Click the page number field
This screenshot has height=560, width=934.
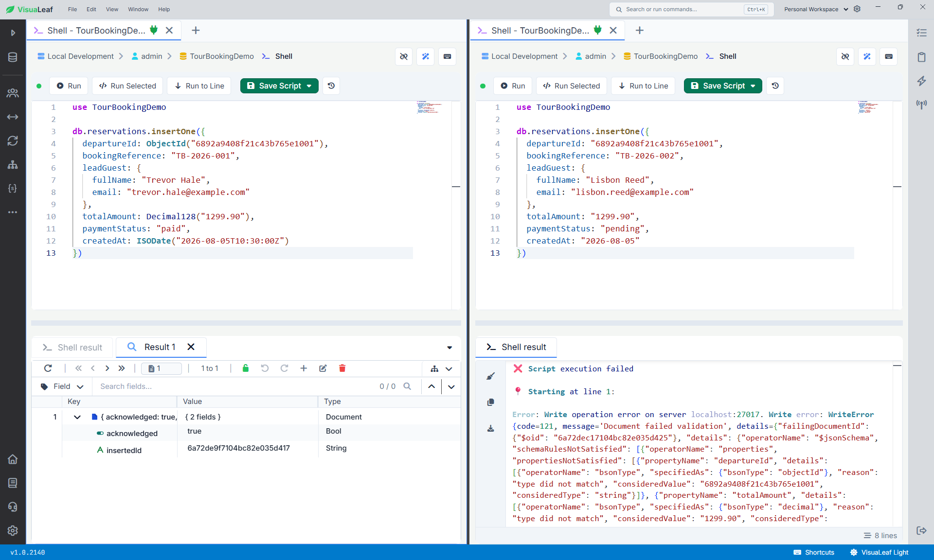(x=162, y=368)
